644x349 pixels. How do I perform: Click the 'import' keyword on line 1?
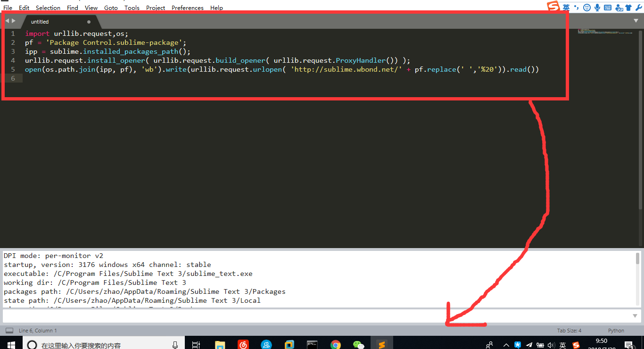tap(37, 33)
